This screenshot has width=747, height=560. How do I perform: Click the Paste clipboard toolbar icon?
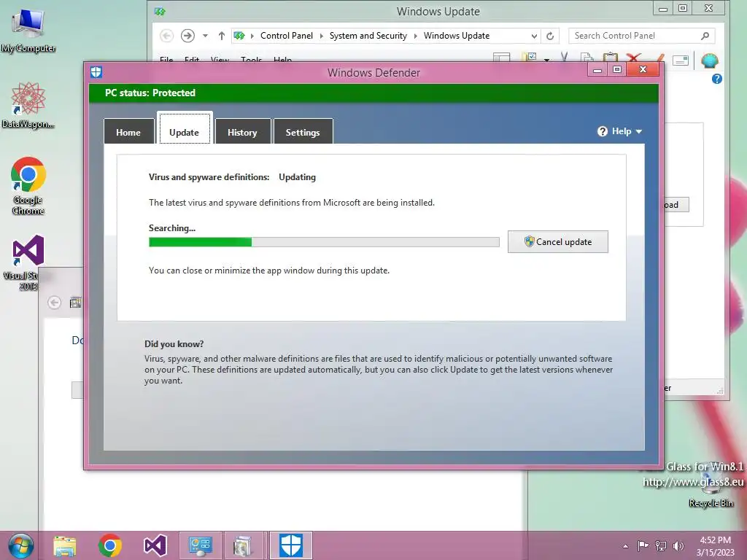tap(611, 58)
